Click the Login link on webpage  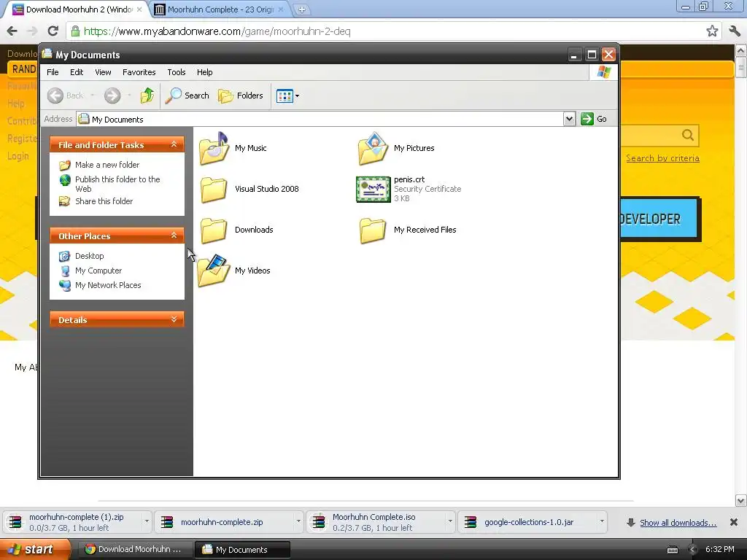pyautogui.click(x=18, y=156)
